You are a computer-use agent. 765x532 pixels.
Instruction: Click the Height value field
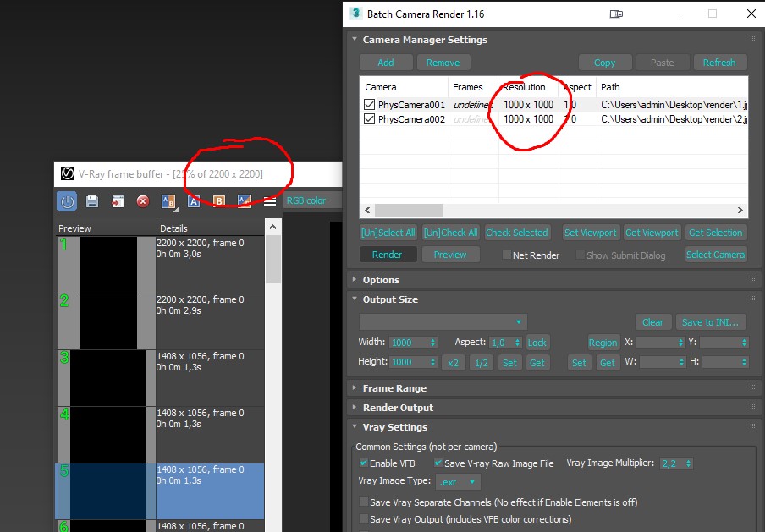[410, 362]
